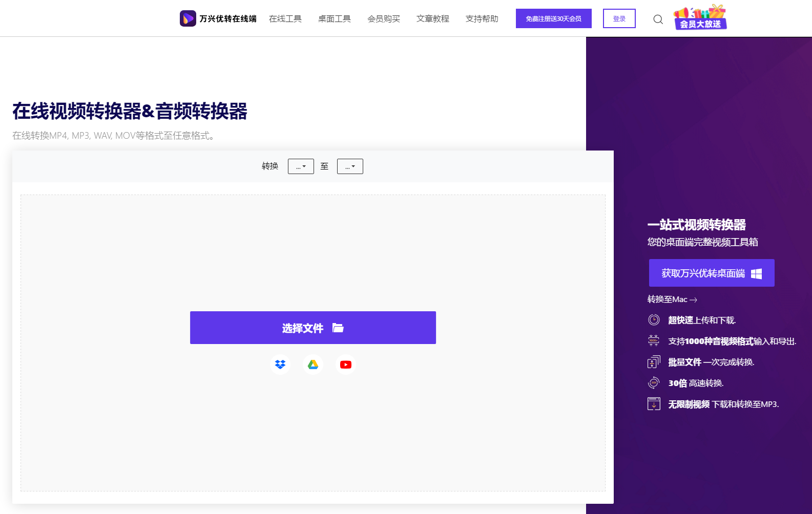This screenshot has width=812, height=514.
Task: Click the 30倍 high-speed conversion icon
Action: click(x=654, y=383)
